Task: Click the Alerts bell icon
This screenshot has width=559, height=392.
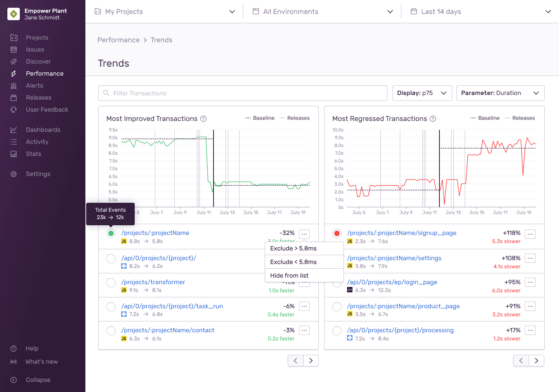Action: tap(13, 85)
